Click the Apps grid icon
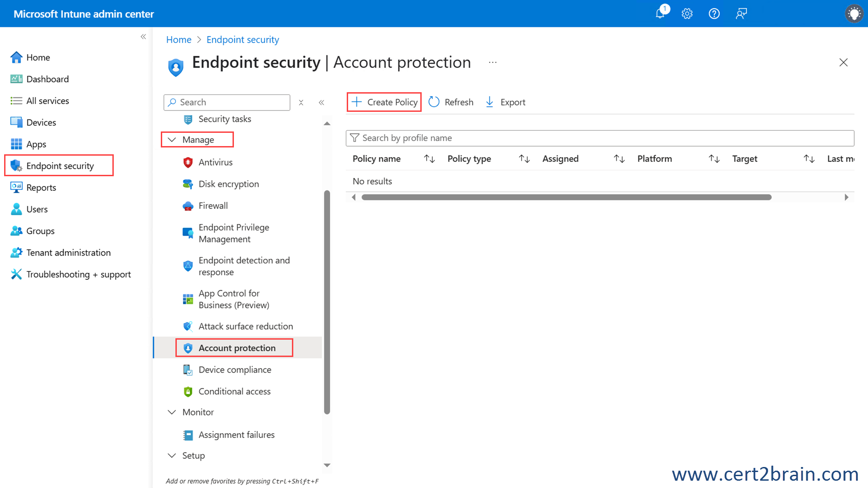 coord(16,144)
